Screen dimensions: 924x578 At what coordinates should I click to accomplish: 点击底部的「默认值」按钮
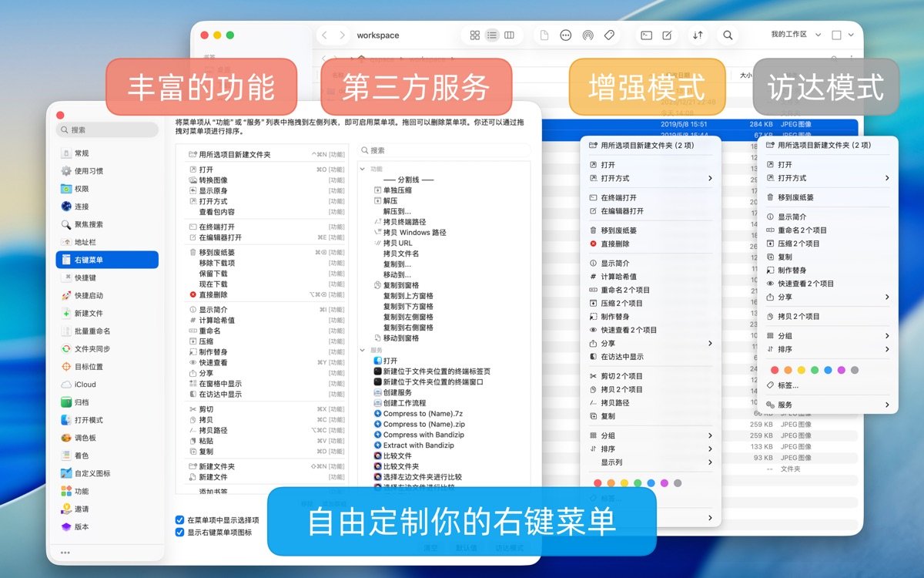[468, 548]
